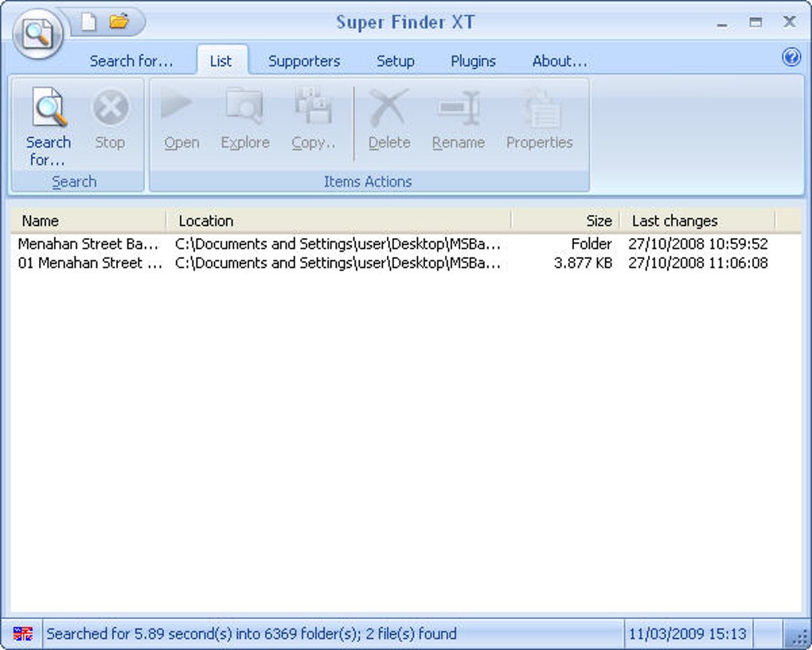Click the 11/03/2009 15:13 status bar clock

pos(688,633)
